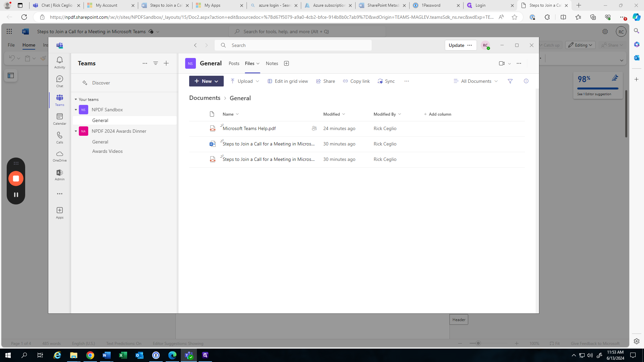The width and height of the screenshot is (644, 362).
Task: Click Discover in Teams list
Action: (101, 83)
